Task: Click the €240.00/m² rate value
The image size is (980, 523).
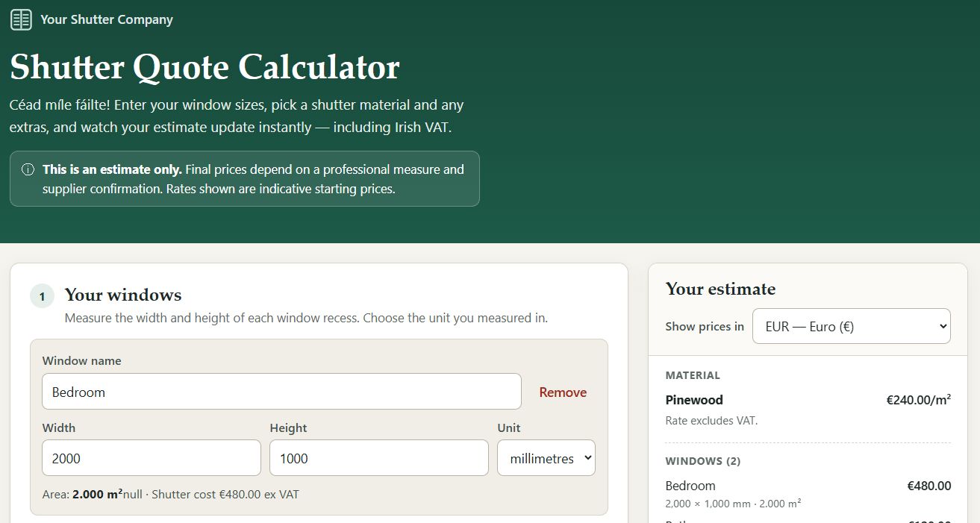Action: pyautogui.click(x=919, y=400)
